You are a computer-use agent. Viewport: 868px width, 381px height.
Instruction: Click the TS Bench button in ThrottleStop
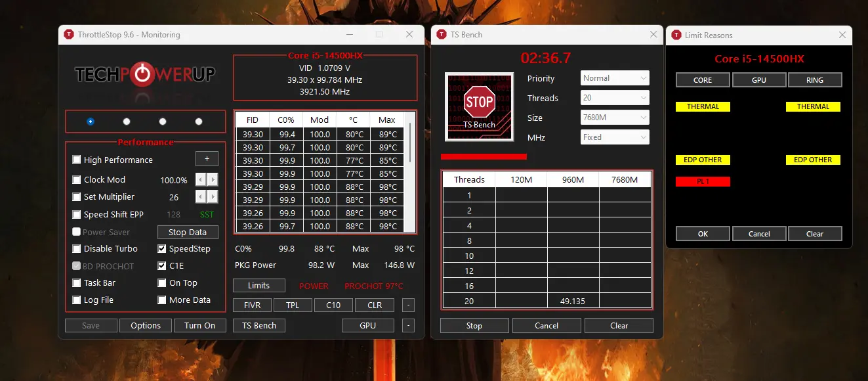[x=259, y=325]
